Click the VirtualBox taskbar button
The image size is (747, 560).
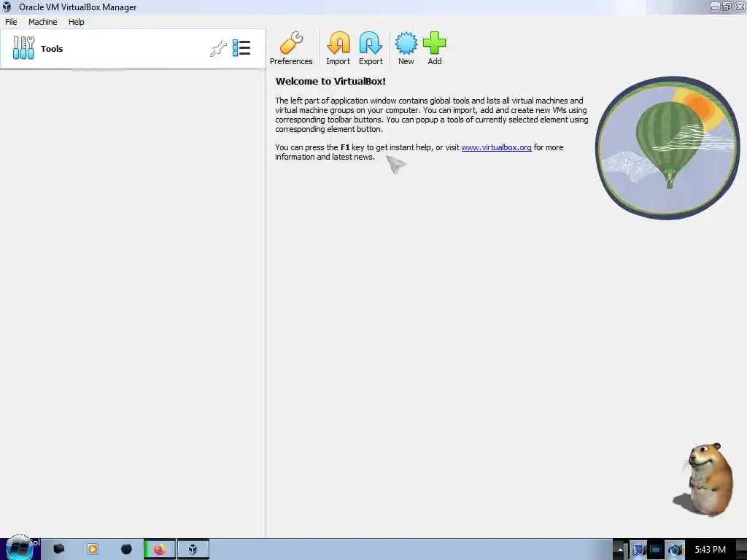(x=193, y=550)
